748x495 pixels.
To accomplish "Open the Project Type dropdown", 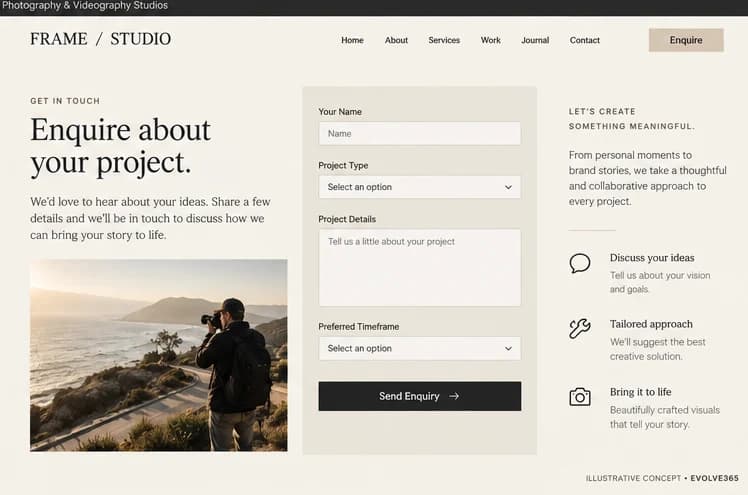I will 420,187.
